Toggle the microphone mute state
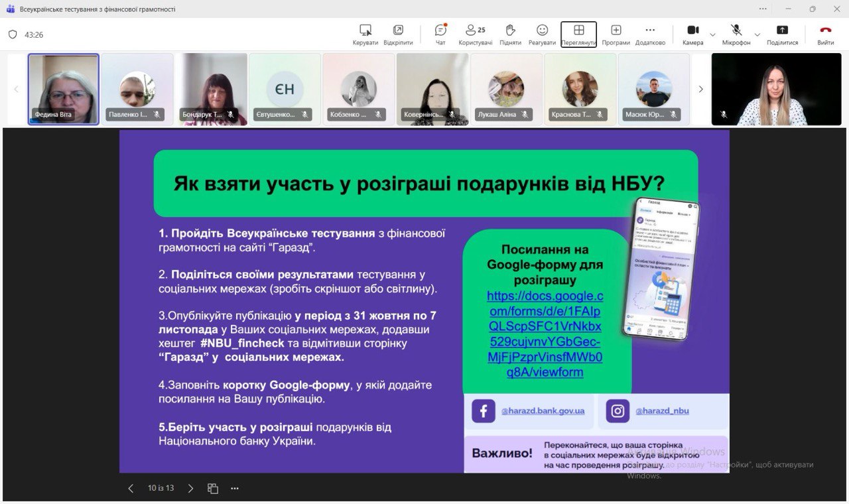 (736, 34)
